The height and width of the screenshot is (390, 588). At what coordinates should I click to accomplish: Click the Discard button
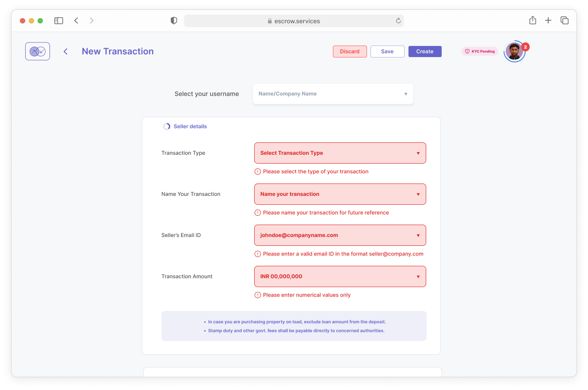coord(350,51)
